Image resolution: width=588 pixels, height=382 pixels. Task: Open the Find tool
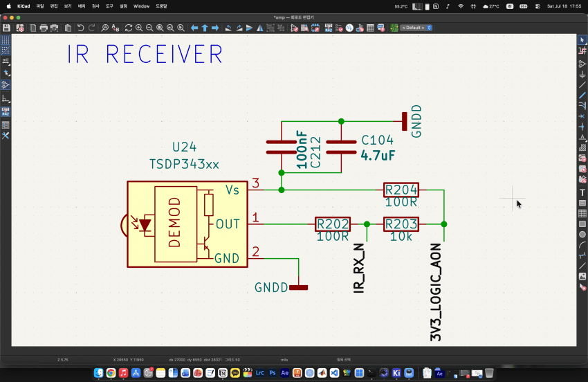pyautogui.click(x=105, y=28)
